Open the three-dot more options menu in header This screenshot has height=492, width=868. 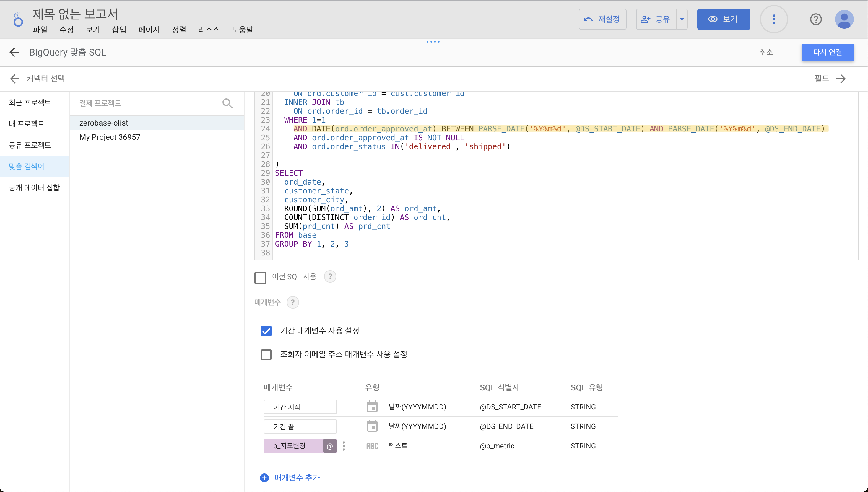(x=774, y=19)
